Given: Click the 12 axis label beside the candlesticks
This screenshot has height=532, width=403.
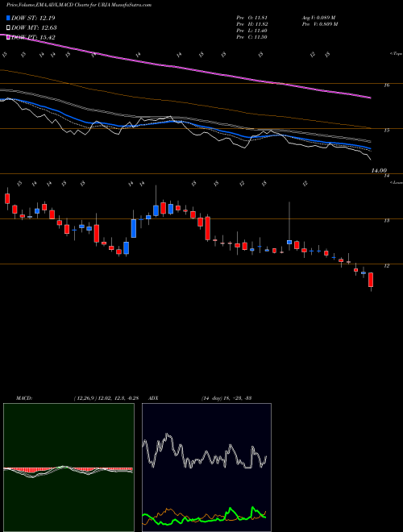Looking at the screenshot, I should click(386, 266).
